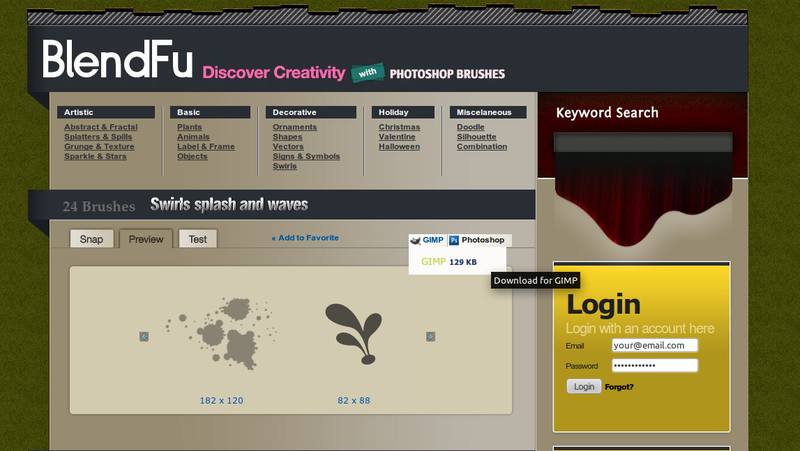Image resolution: width=800 pixels, height=451 pixels.
Task: Switch to the Preview tab
Action: coord(146,239)
